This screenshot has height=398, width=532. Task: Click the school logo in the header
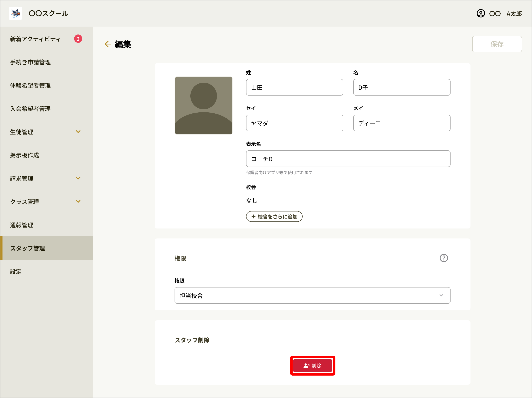pos(15,13)
